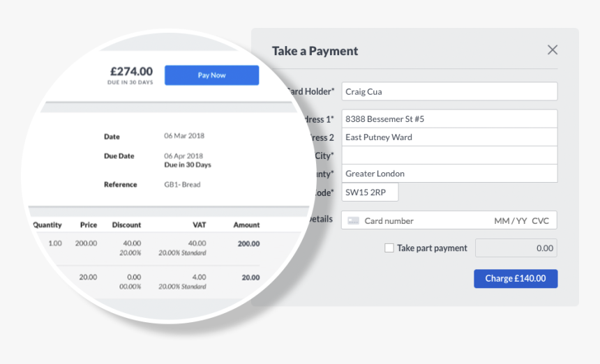Select the MM / YY expiry placeholder
Screen dimensions: 600x364
(x=510, y=221)
